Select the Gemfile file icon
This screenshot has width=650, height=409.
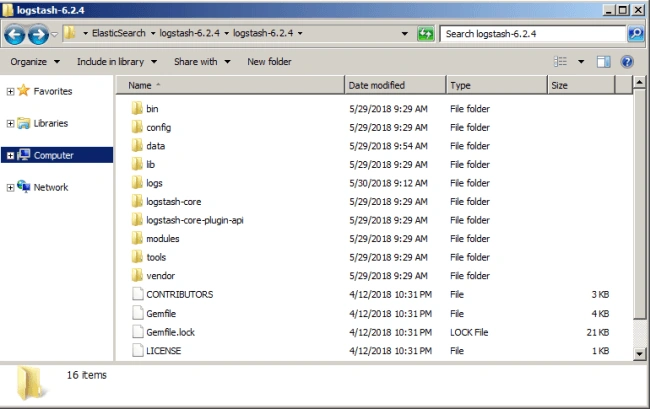[x=138, y=313]
